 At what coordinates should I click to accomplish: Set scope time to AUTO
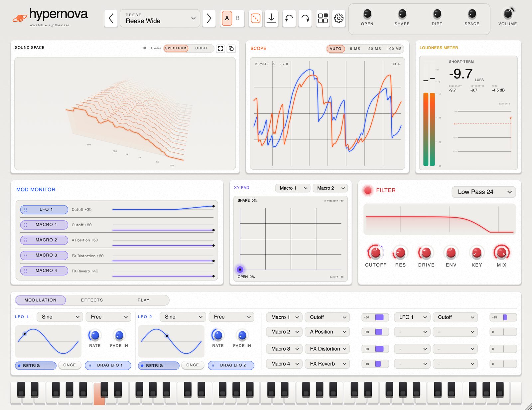point(335,49)
